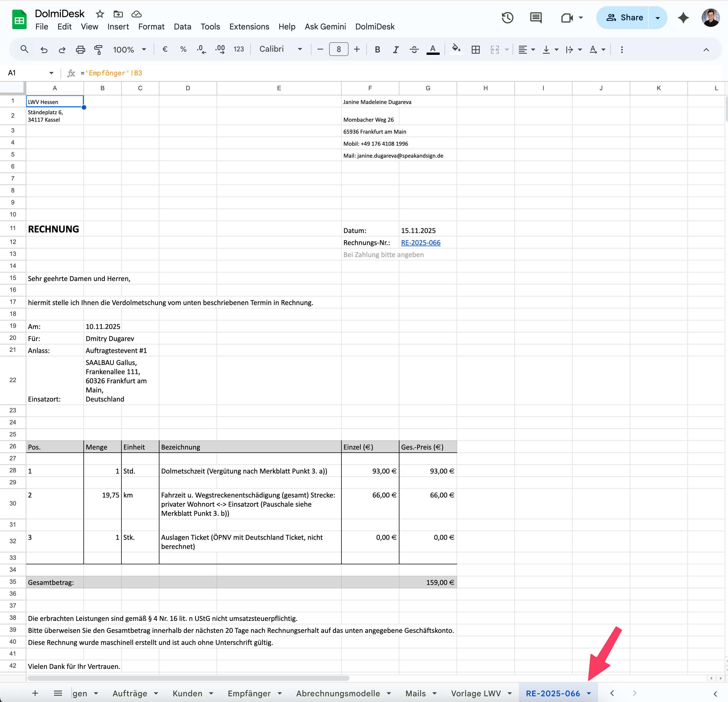Open the fill color picker
The image size is (728, 702).
(x=456, y=49)
